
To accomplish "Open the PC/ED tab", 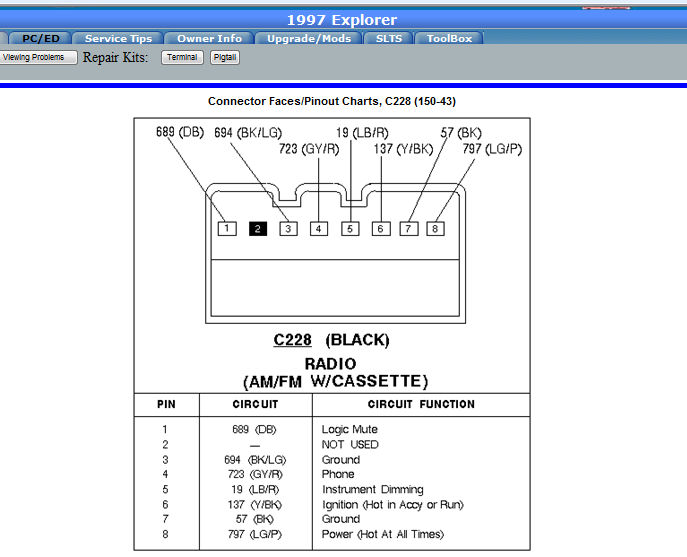I will point(41,39).
